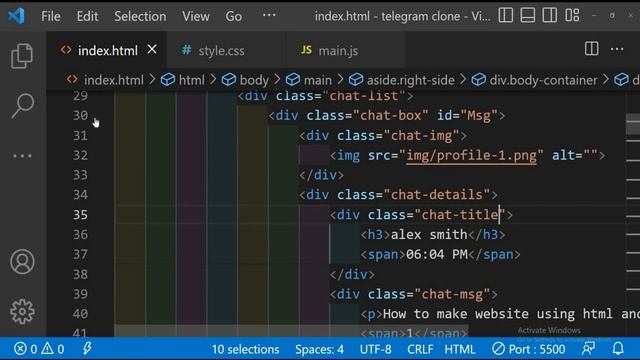The width and height of the screenshot is (640, 360).
Task: Open the Accounts menu icon
Action: 22,262
